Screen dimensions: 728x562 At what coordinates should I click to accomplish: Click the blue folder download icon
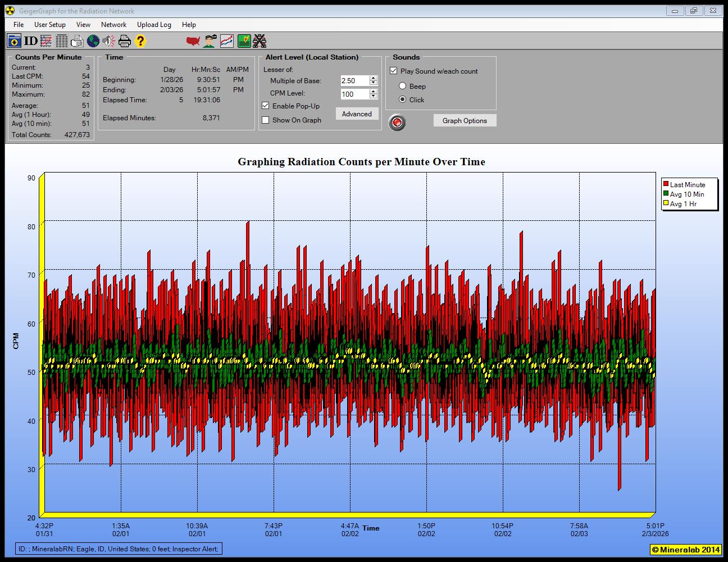[x=14, y=41]
